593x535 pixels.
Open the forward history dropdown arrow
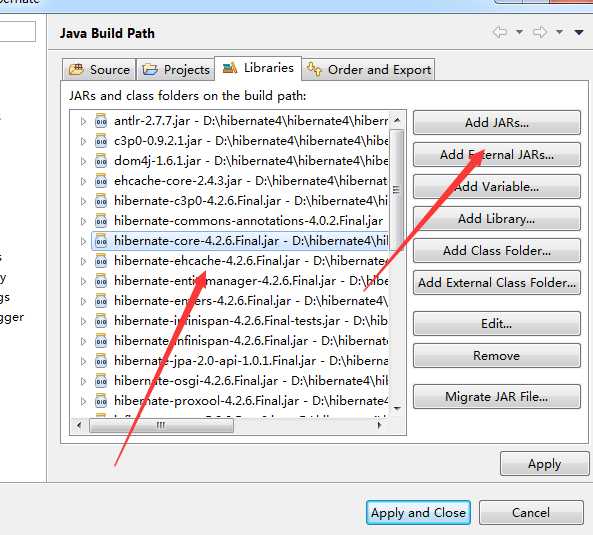coord(559,32)
